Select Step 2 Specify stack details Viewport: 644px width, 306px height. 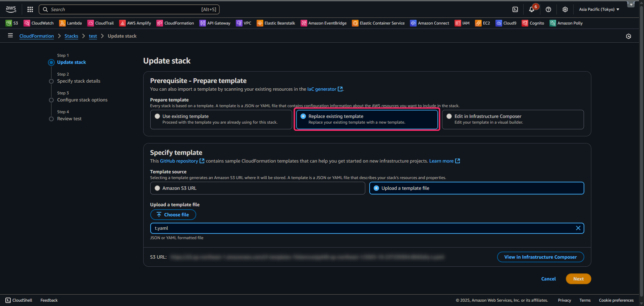tap(78, 81)
